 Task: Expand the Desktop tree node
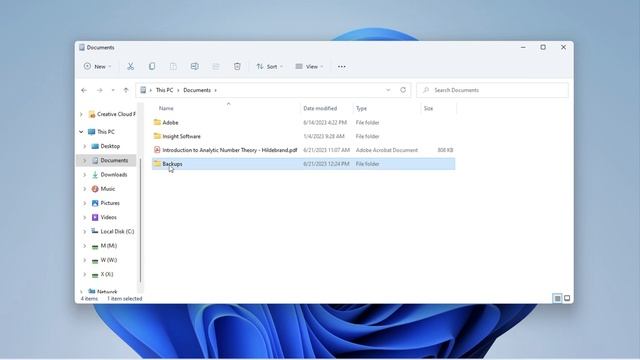[84, 146]
